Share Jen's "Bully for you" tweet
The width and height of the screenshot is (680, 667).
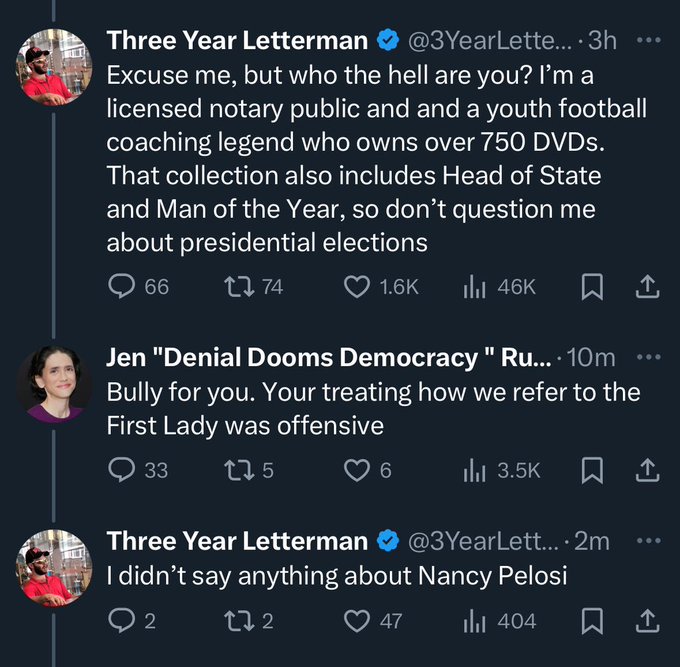tap(647, 469)
